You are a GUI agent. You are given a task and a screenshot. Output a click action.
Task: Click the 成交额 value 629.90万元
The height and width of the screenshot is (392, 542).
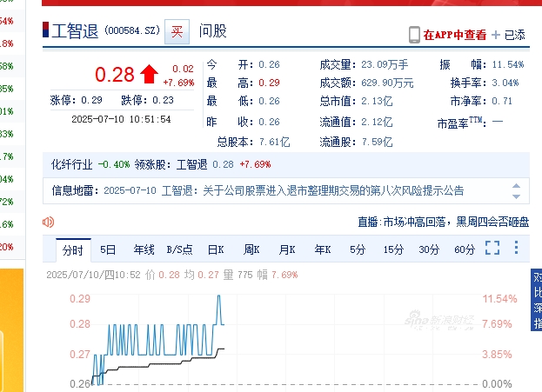pyautogui.click(x=387, y=83)
